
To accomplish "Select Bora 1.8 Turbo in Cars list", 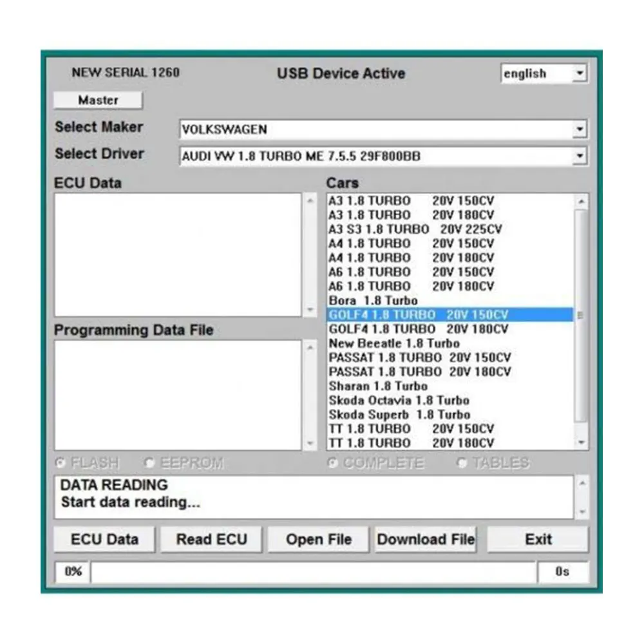I will [x=450, y=301].
